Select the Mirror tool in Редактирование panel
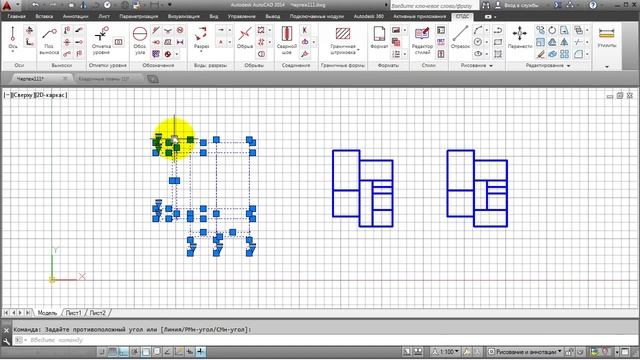The width and height of the screenshot is (640, 360). 564,42
